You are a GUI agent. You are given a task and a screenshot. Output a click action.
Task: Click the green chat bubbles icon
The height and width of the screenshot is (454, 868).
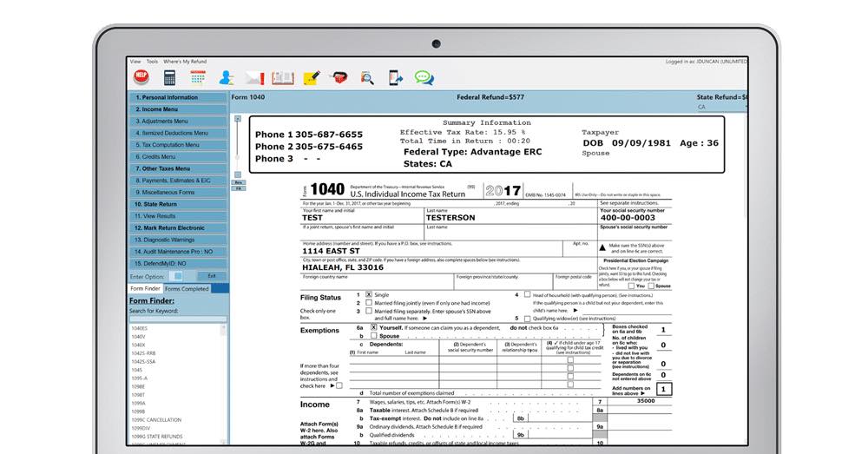click(x=424, y=77)
